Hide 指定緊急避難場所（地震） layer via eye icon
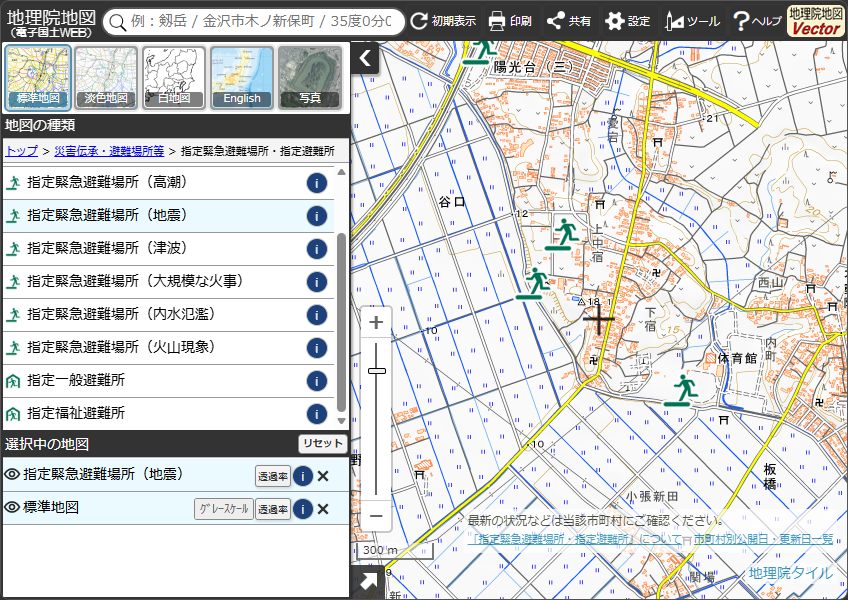The width and height of the screenshot is (848, 600). pyautogui.click(x=12, y=474)
